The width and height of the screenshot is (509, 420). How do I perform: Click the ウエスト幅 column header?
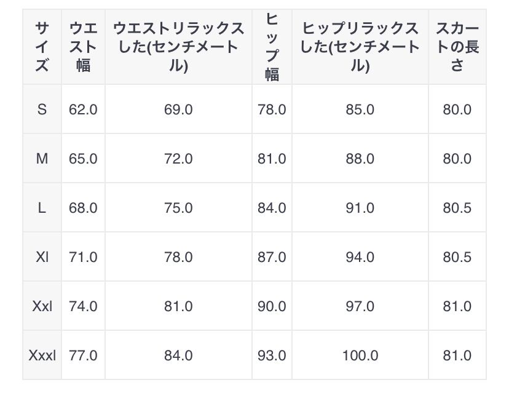coord(83,47)
